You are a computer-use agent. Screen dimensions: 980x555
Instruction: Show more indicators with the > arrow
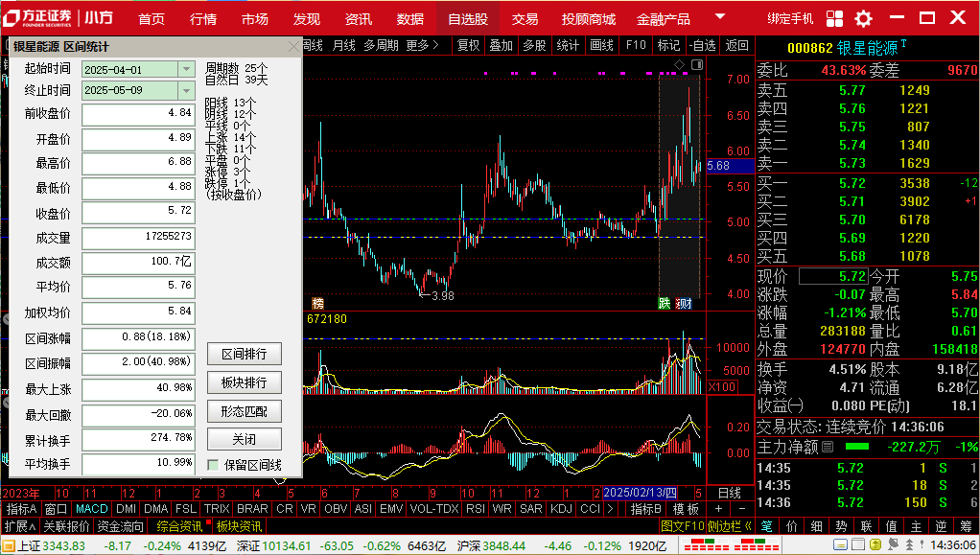click(x=611, y=509)
